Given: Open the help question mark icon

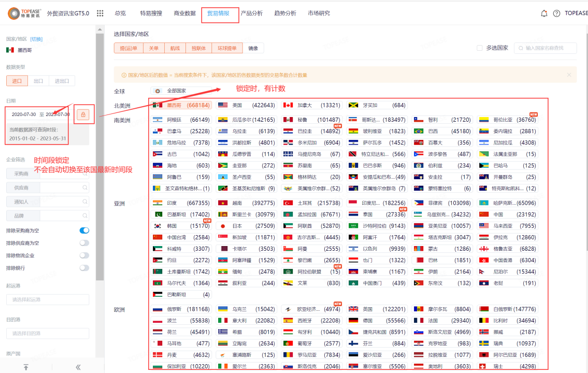Looking at the screenshot, I should click(556, 13).
